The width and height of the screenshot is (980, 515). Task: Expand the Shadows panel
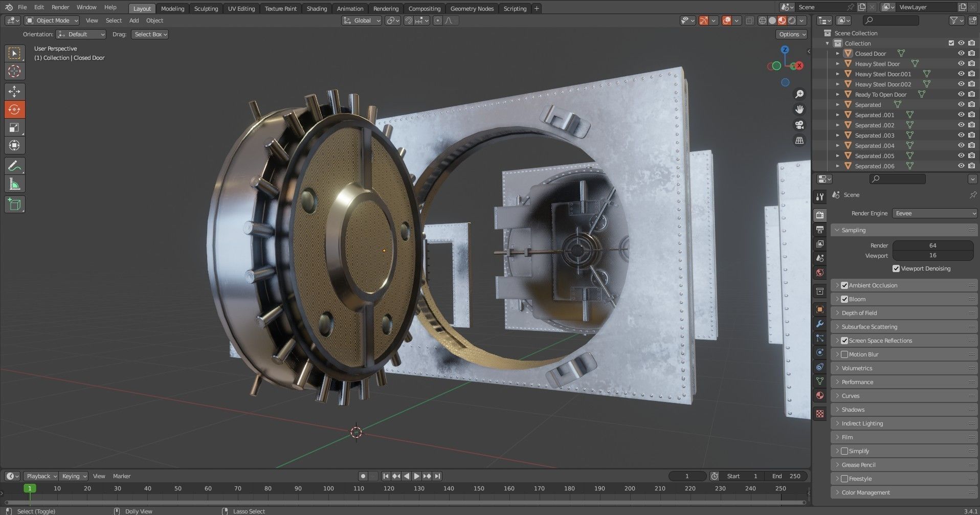(x=904, y=410)
